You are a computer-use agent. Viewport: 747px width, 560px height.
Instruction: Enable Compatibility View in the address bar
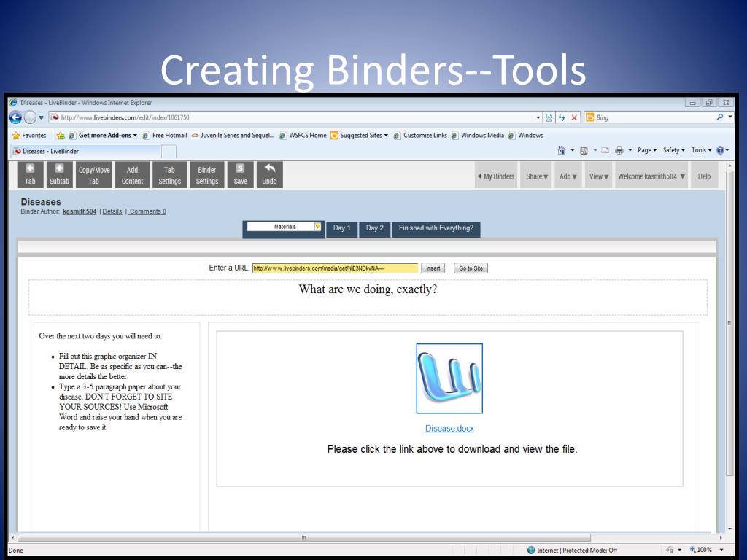(549, 117)
